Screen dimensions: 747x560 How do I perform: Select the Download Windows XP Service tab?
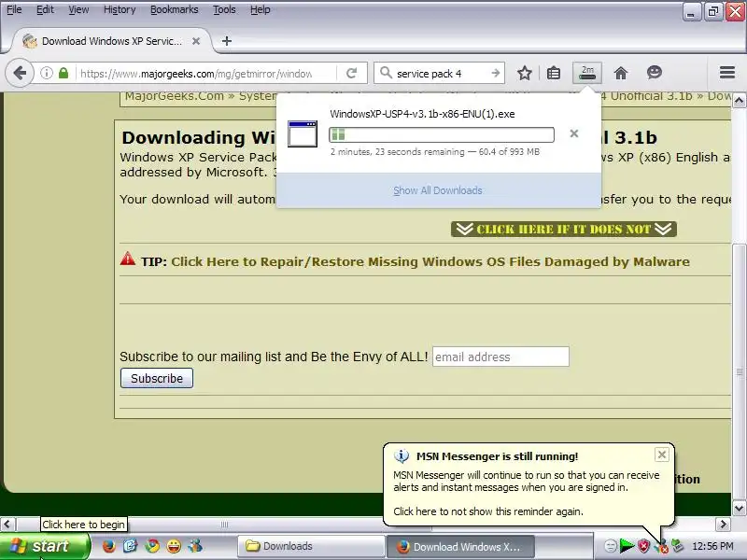(111, 41)
